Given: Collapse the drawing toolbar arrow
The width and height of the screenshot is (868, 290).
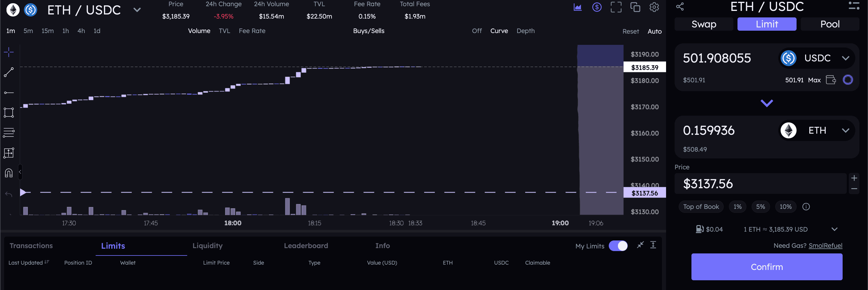Looking at the screenshot, I should coord(20,172).
